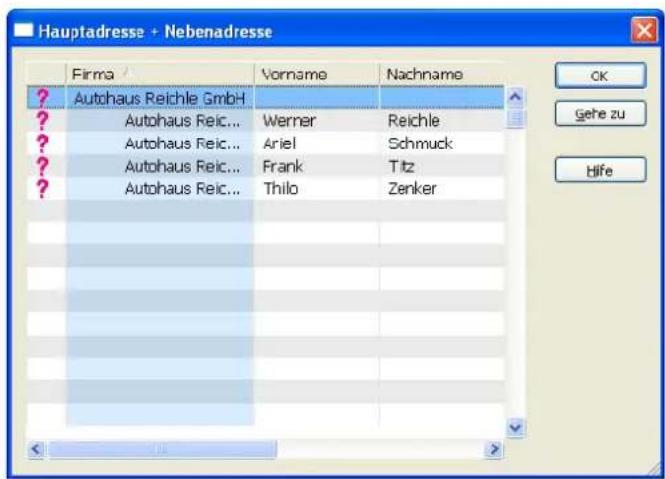This screenshot has width=665, height=479.
Task: Click the horizontal scrollbar thumb
Action: coord(162,449)
